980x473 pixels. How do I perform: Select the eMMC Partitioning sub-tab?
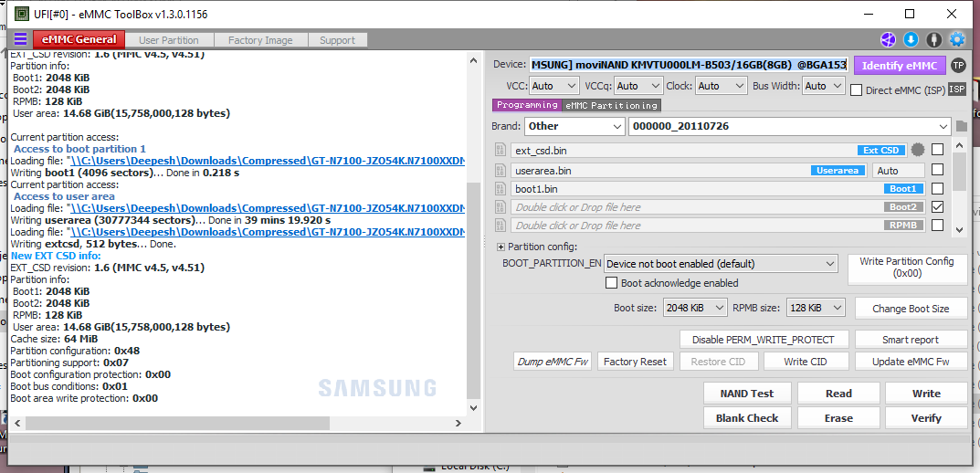pyautogui.click(x=611, y=105)
